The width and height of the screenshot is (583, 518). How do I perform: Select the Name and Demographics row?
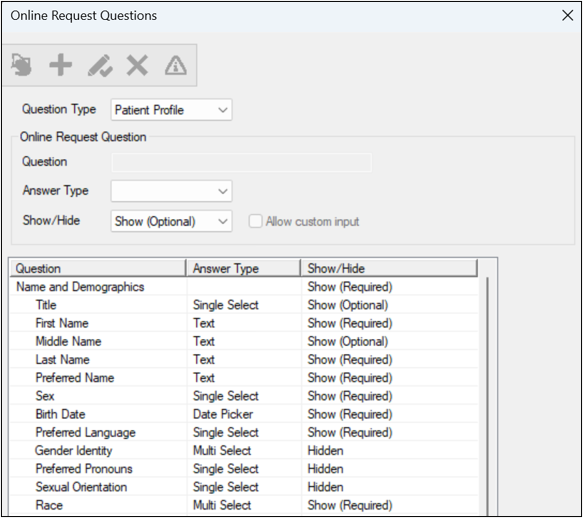(244, 287)
